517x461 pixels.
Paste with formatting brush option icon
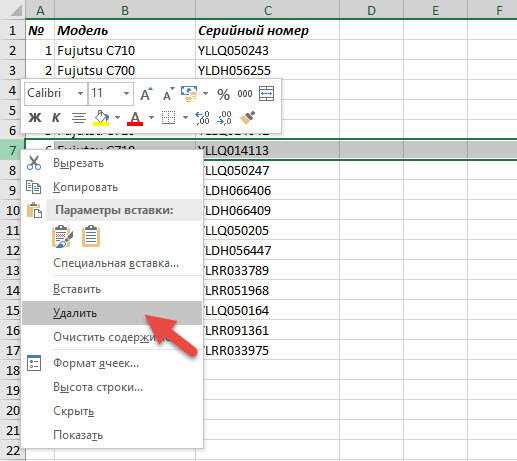click(62, 236)
